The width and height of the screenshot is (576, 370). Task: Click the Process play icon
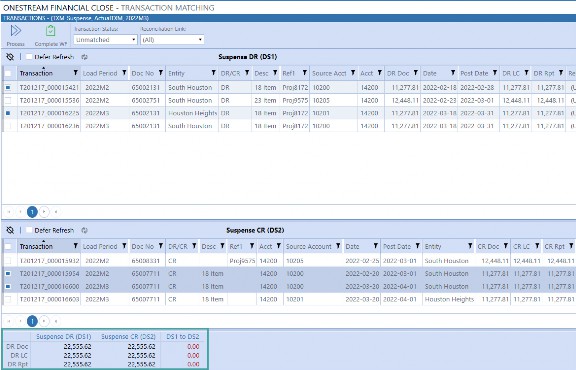coord(15,30)
